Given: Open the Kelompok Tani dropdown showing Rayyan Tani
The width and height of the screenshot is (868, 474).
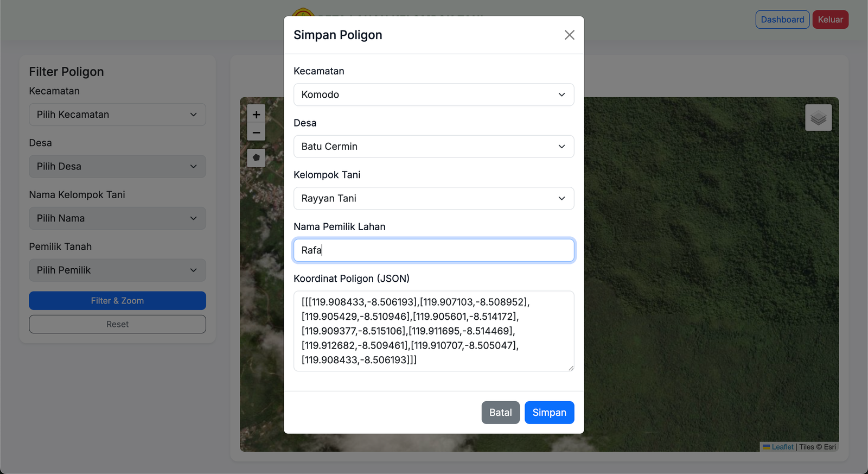Looking at the screenshot, I should pyautogui.click(x=433, y=198).
